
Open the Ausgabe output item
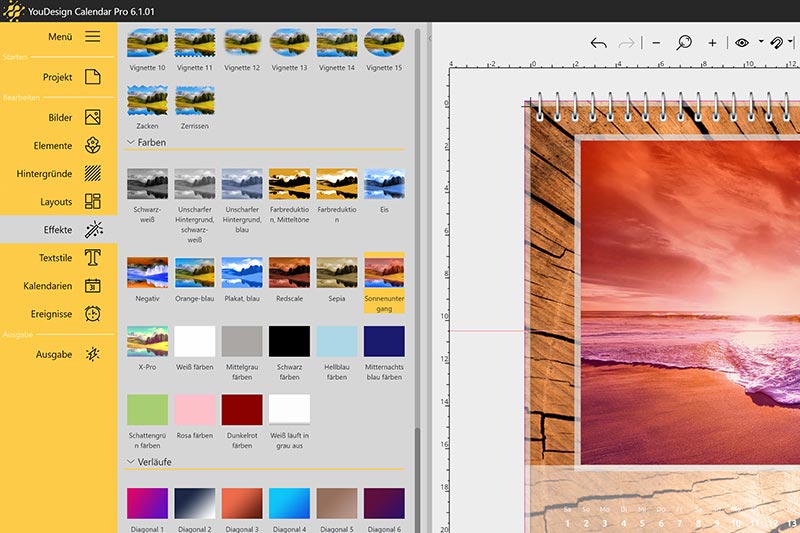pos(92,354)
